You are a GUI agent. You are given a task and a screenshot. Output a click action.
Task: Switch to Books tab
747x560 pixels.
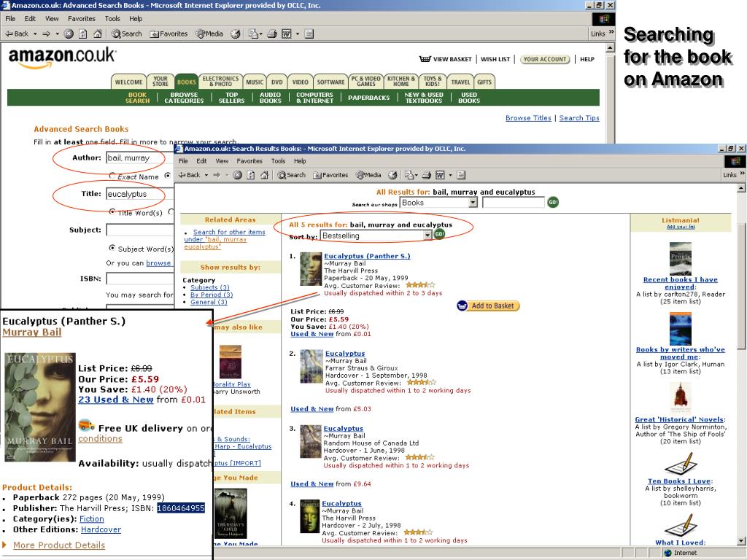(186, 82)
